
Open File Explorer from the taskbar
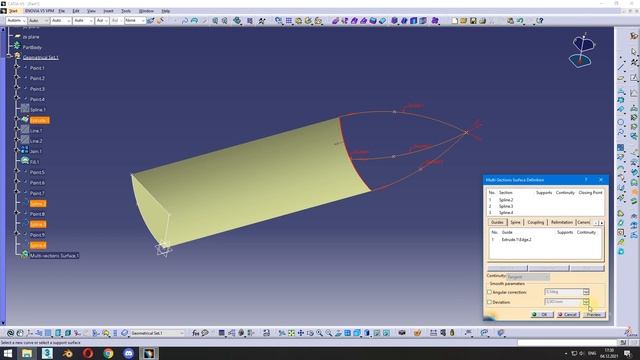point(27,353)
